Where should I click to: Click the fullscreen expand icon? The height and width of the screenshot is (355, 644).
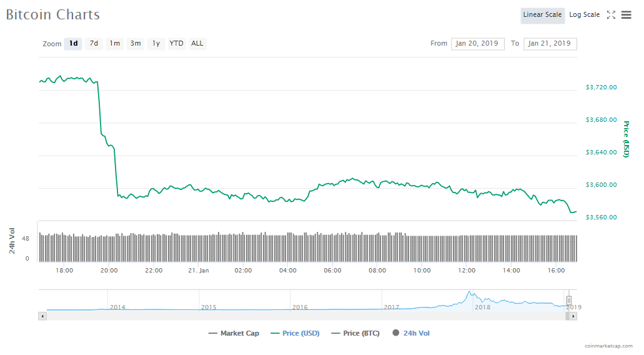click(x=611, y=15)
